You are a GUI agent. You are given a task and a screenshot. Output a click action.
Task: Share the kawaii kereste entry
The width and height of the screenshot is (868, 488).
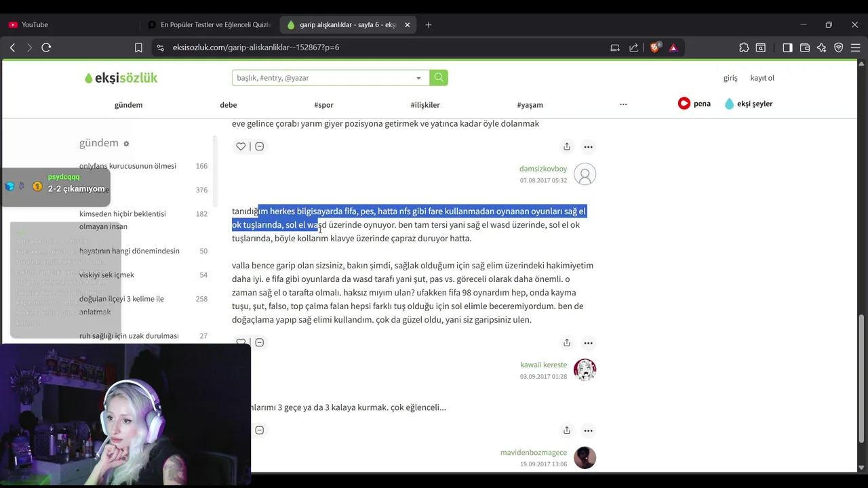tap(567, 342)
